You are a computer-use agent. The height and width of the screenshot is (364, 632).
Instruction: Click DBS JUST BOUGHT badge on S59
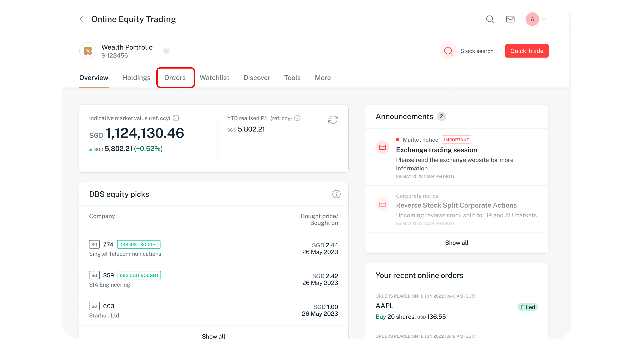(x=139, y=275)
